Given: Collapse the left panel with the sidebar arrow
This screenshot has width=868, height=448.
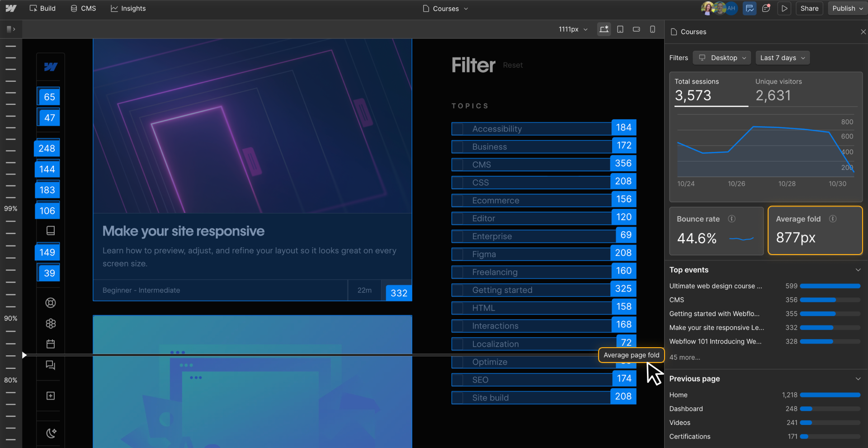Looking at the screenshot, I should (11, 29).
